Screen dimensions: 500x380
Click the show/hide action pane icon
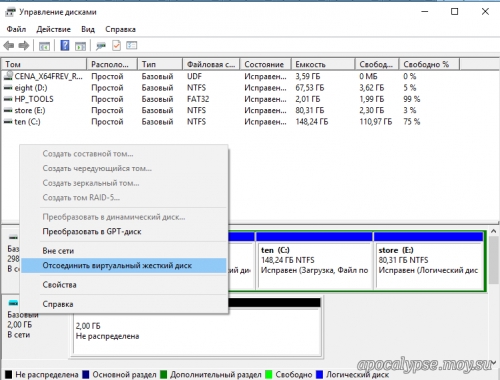click(x=80, y=46)
